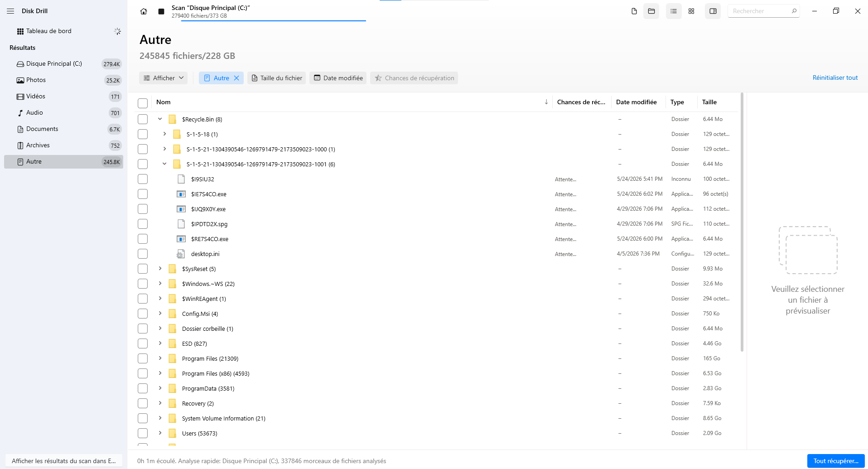Screen dimensions: 868x469
Task: Click the $RE7S4CO.exe application file icon
Action: [x=181, y=239]
